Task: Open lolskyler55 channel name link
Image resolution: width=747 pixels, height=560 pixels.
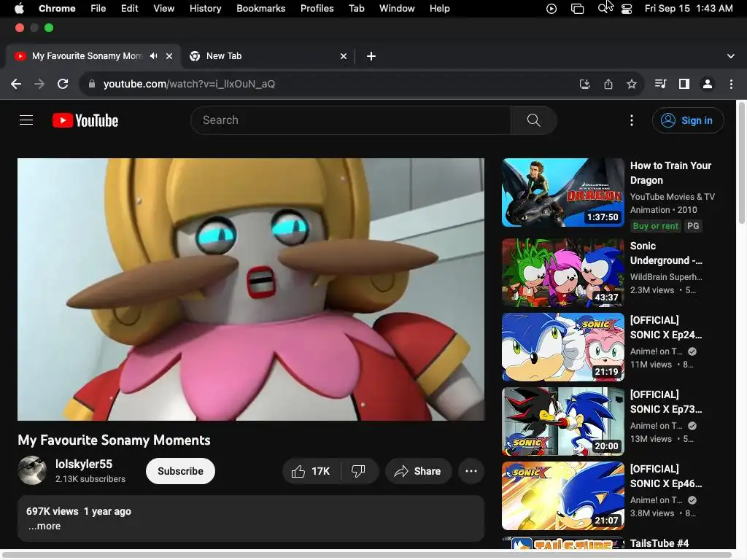Action: (84, 464)
